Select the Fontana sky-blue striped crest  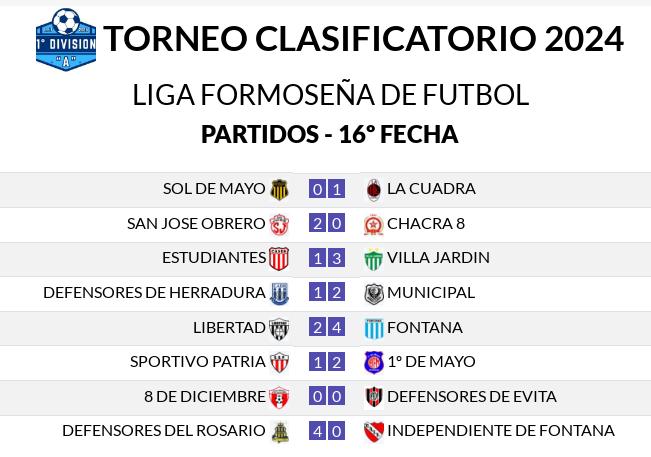coord(374,329)
